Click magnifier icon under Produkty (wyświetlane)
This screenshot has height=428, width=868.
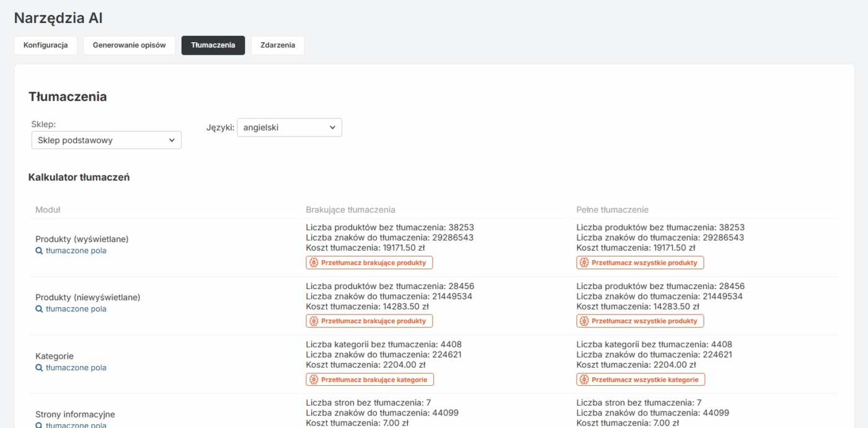coord(39,251)
